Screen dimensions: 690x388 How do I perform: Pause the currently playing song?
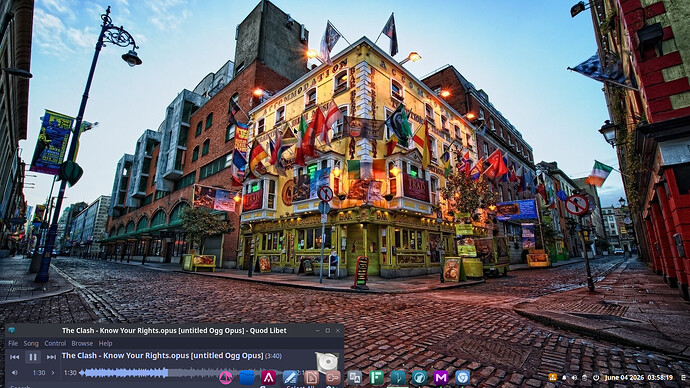[x=33, y=357]
